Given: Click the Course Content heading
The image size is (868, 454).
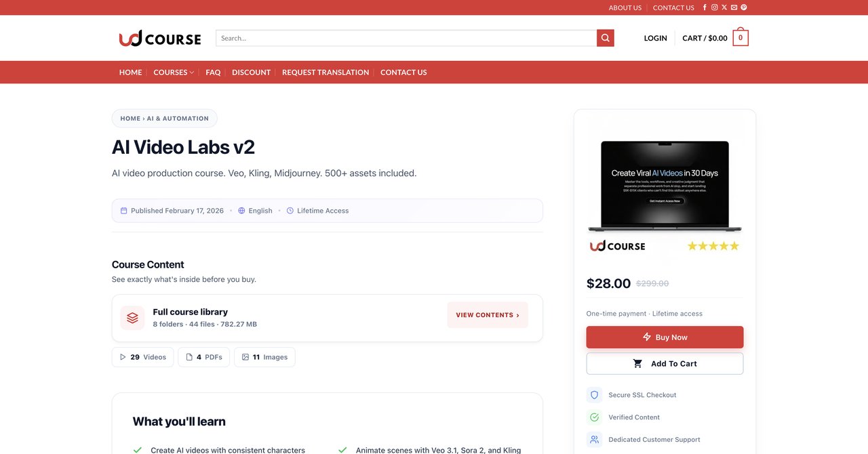Looking at the screenshot, I should tap(148, 265).
